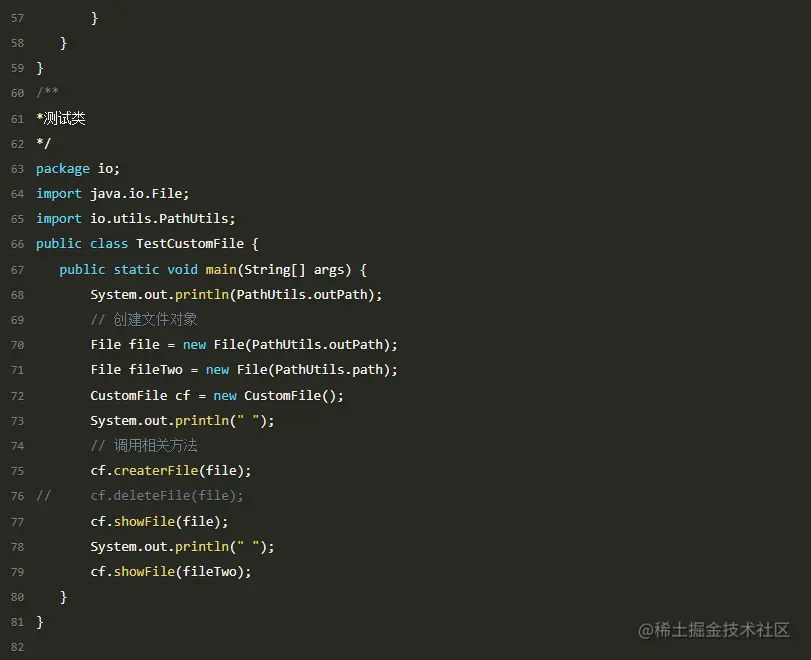Click 'cf.showFile(fileTwo);' on line 79
The width and height of the screenshot is (811, 660).
click(171, 572)
